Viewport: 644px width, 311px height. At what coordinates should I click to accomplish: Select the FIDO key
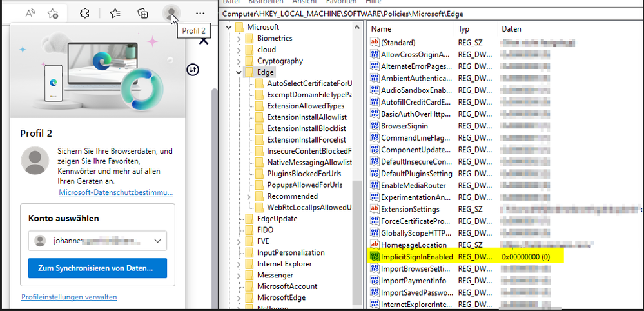[265, 230]
